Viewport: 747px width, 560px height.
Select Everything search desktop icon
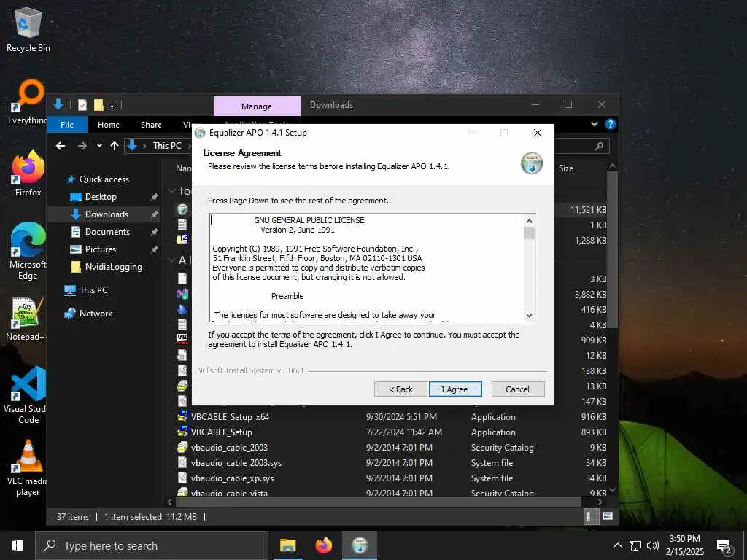28,102
